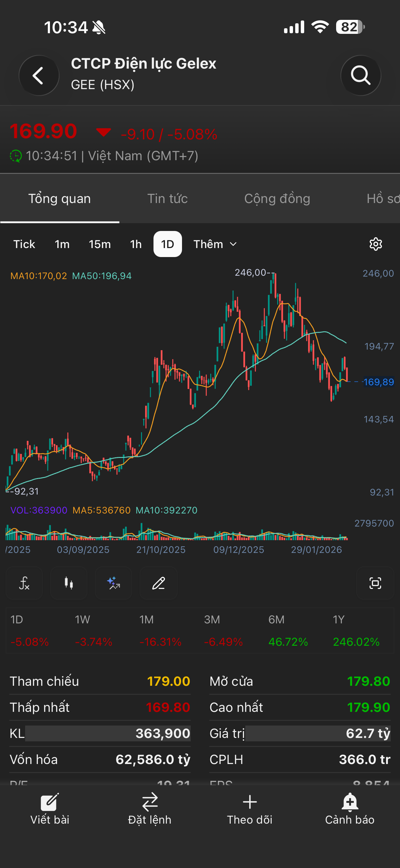Tap the MA10:392270 volume label
Viewport: 400px width, 868px height.
tap(166, 510)
